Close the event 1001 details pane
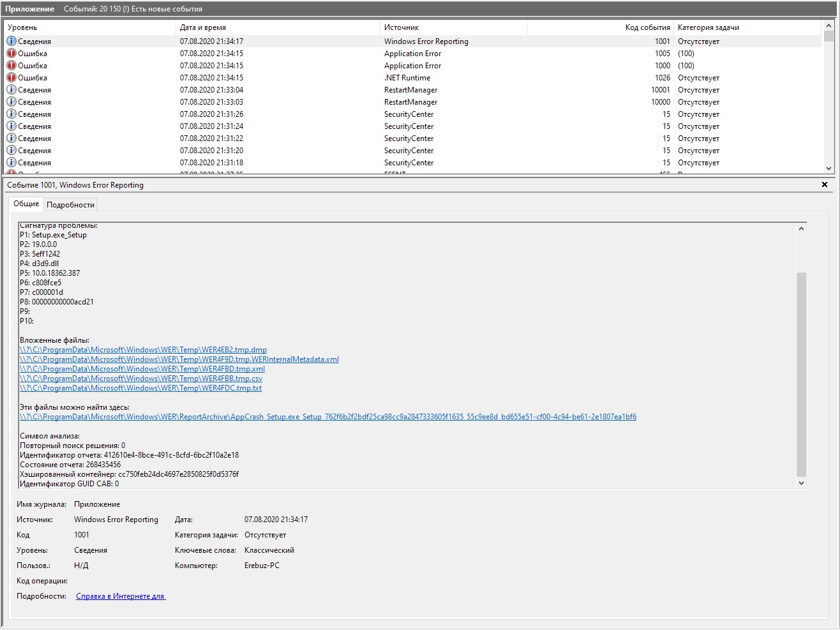This screenshot has height=630, width=840. [825, 184]
